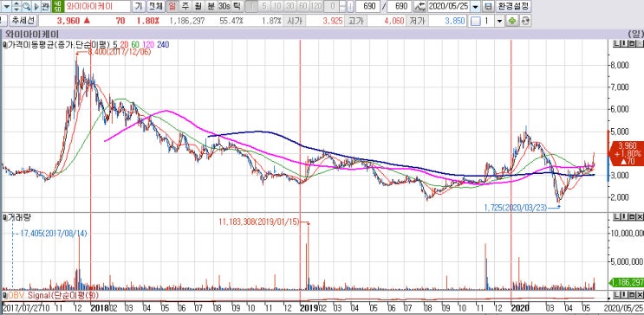The image size is (644, 315).
Task: Click the 1,725(2020/03/23) low price label
Action: pos(516,208)
